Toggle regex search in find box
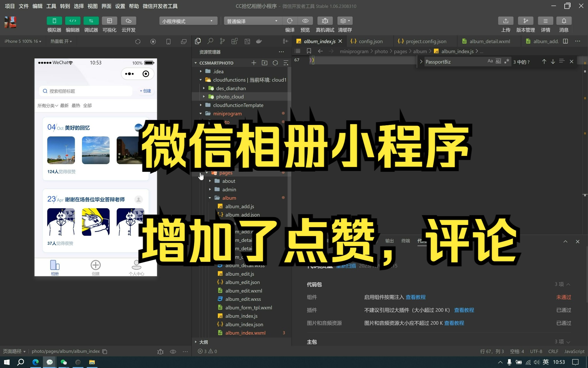Viewport: 588px width, 368px height. tap(507, 61)
